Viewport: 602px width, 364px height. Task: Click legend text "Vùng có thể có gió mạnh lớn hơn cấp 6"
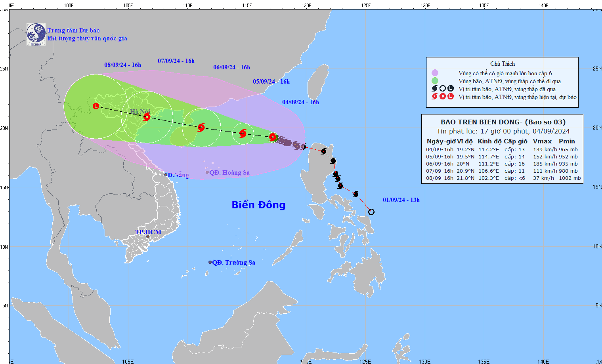click(505, 73)
